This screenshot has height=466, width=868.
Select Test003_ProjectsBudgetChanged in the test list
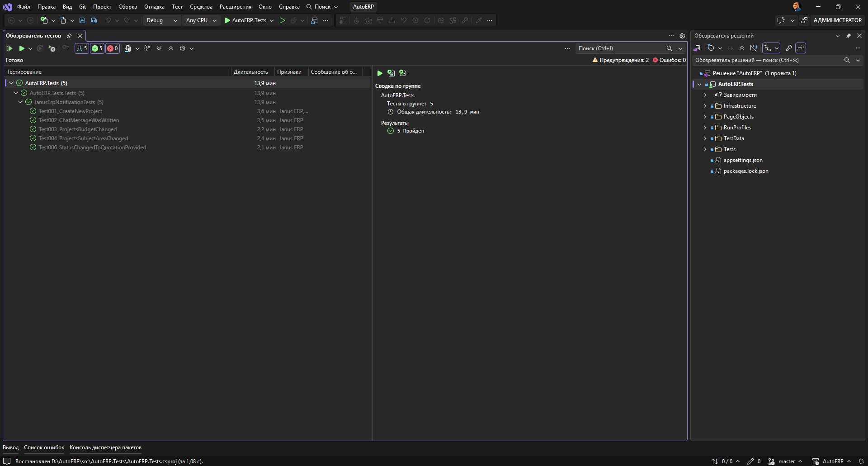[78, 129]
